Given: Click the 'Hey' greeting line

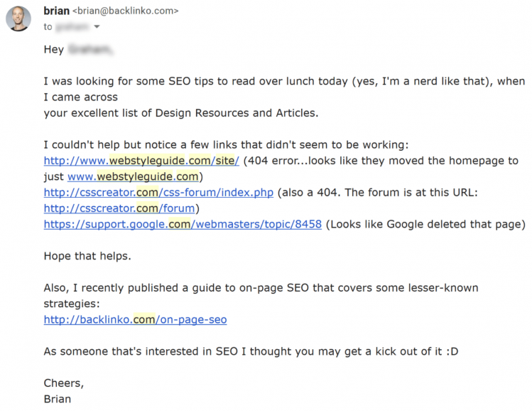Looking at the screenshot, I should [x=78, y=50].
